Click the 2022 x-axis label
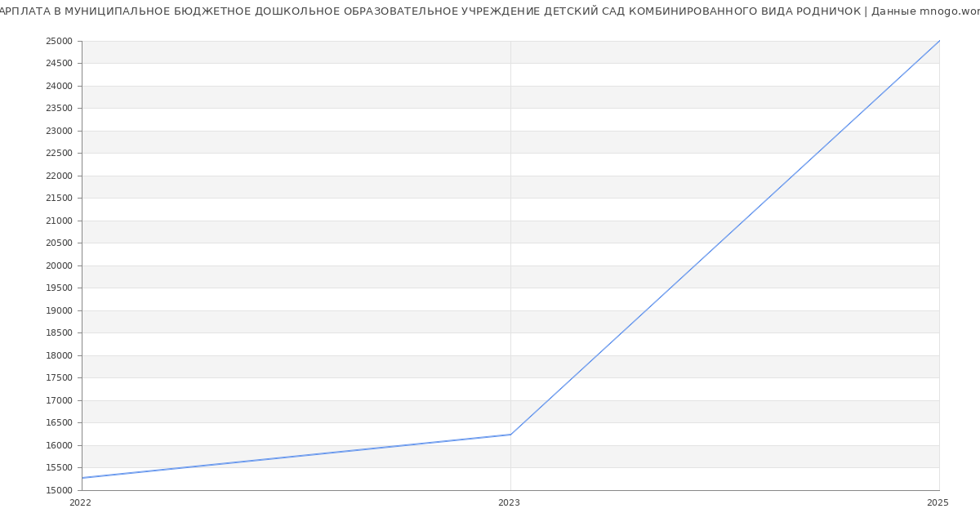 pos(80,503)
